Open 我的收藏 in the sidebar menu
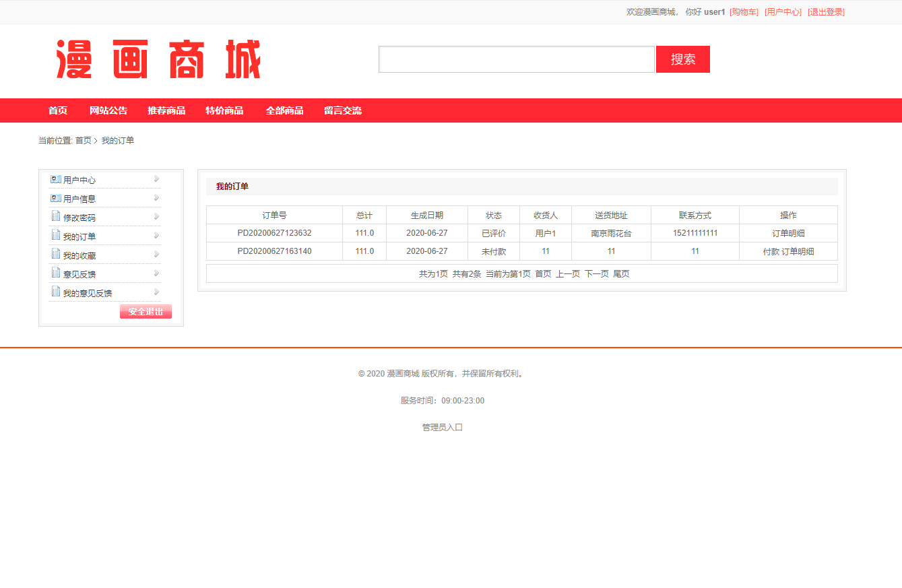The width and height of the screenshot is (902, 588). coord(79,256)
